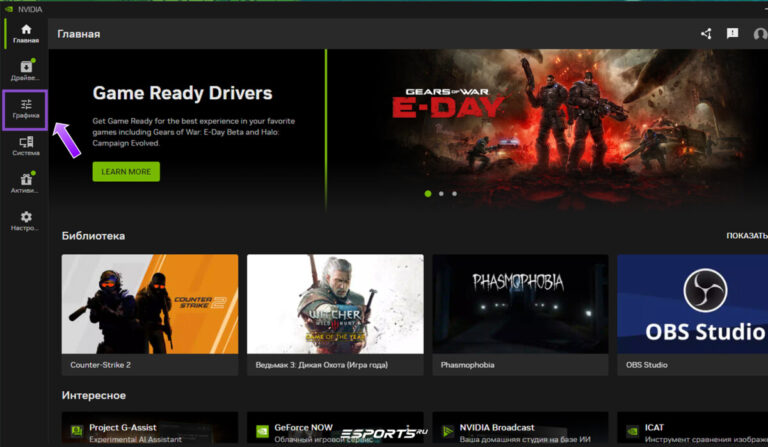Click the GeForce NOW icon
Viewport: 768px width, 447px height.
click(x=263, y=431)
